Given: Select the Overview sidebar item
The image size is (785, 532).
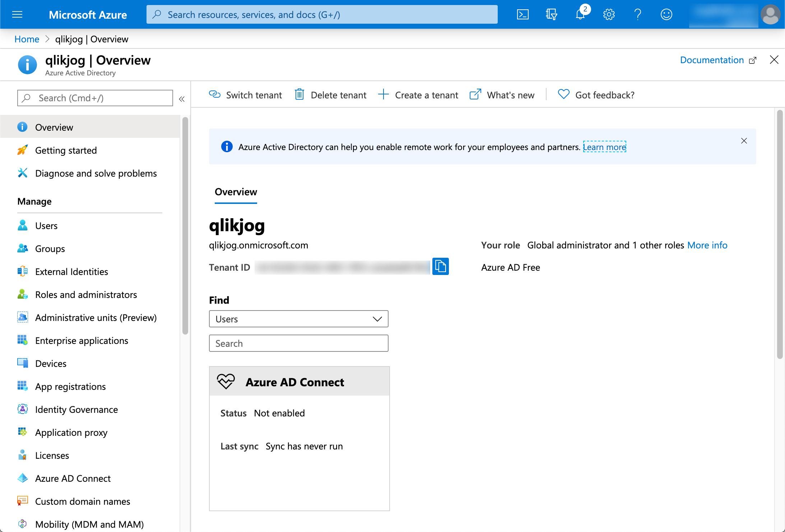Looking at the screenshot, I should point(90,127).
